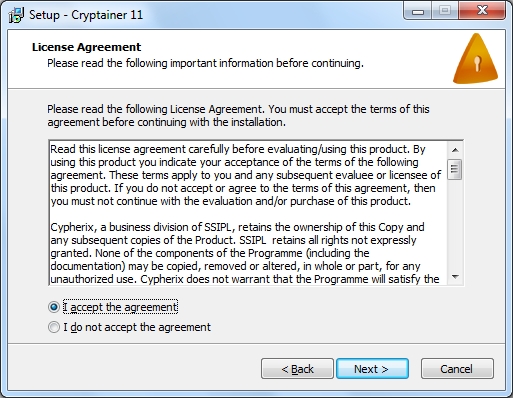The image size is (513, 398).
Task: Click the "Setup - Cryptainer 11" title bar text
Action: [86, 15]
